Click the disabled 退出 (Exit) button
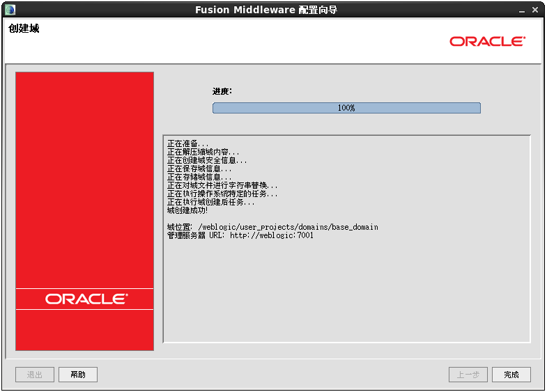Image resolution: width=547 pixels, height=392 pixels. [x=35, y=375]
